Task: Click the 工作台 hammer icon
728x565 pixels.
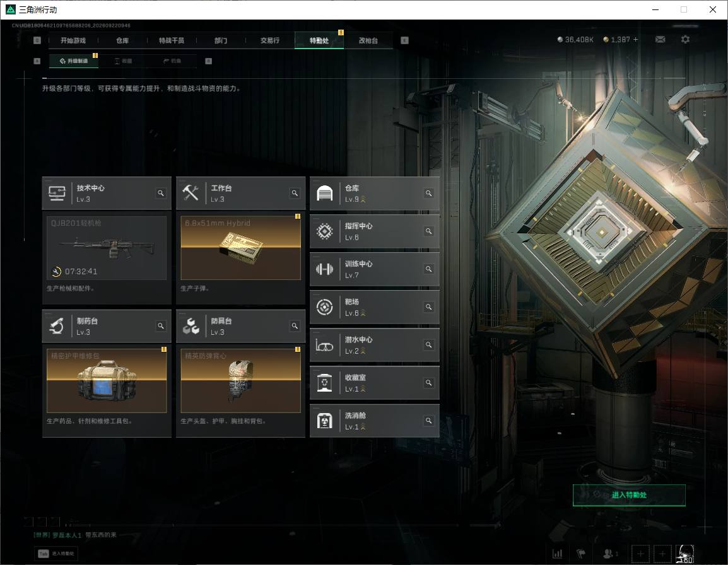Action: click(191, 193)
